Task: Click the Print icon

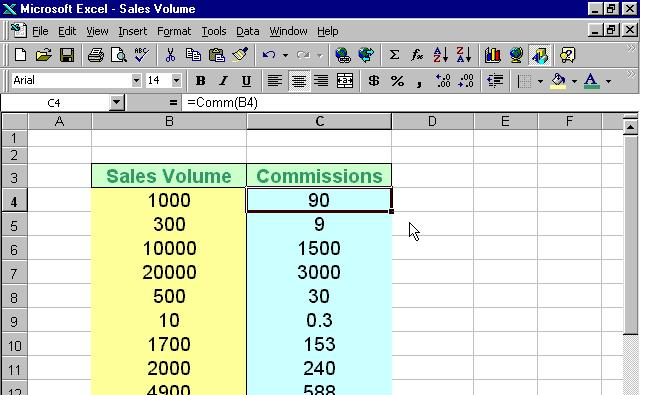Action: tap(95, 55)
